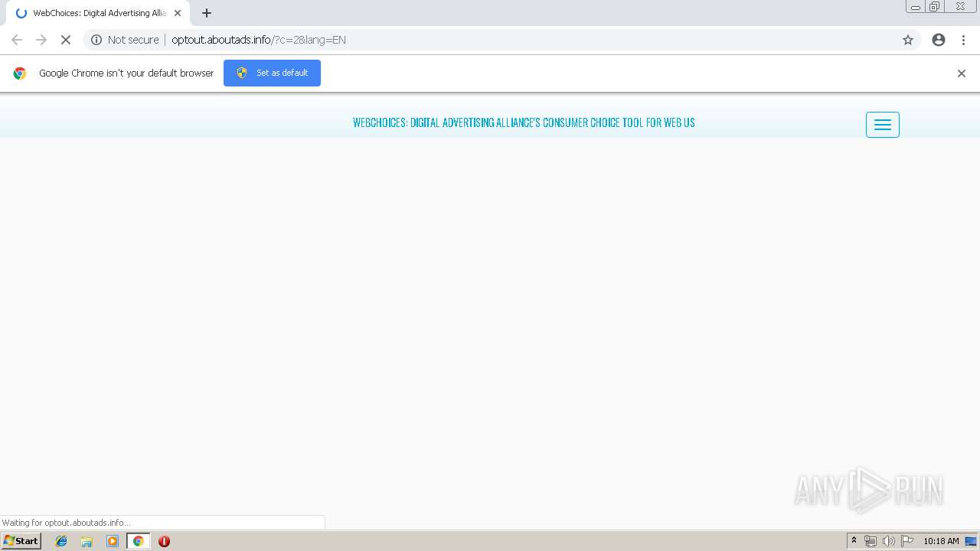Click the 10:18 AM clock
This screenshot has width=980, height=551.
click(941, 541)
